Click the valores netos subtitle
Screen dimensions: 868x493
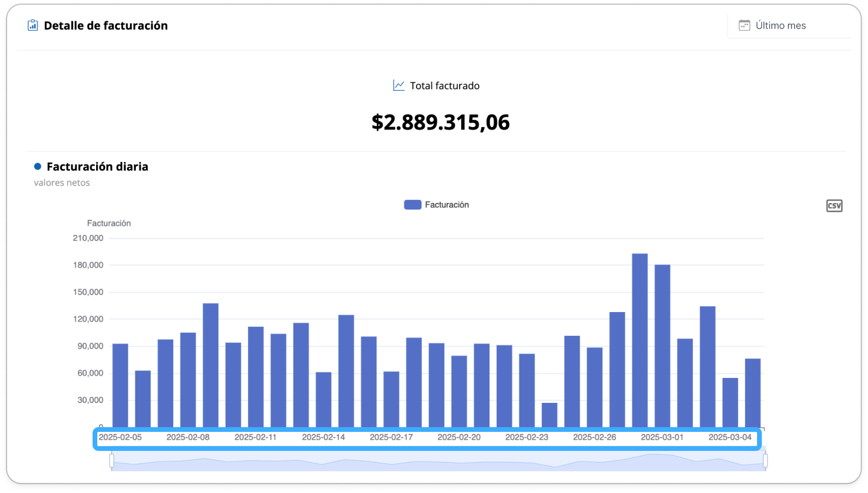point(62,183)
